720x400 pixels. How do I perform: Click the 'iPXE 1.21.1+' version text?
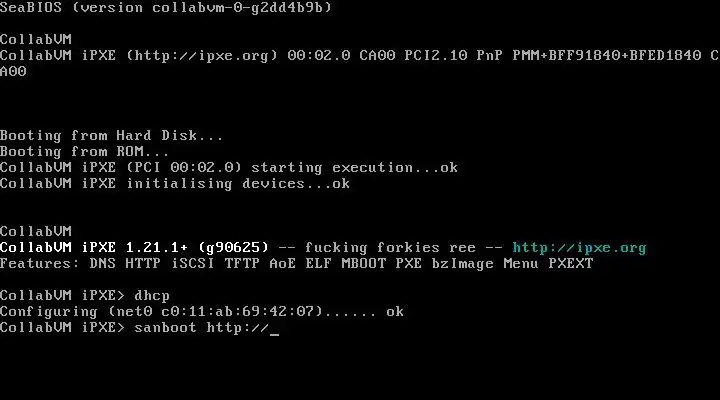pos(135,248)
